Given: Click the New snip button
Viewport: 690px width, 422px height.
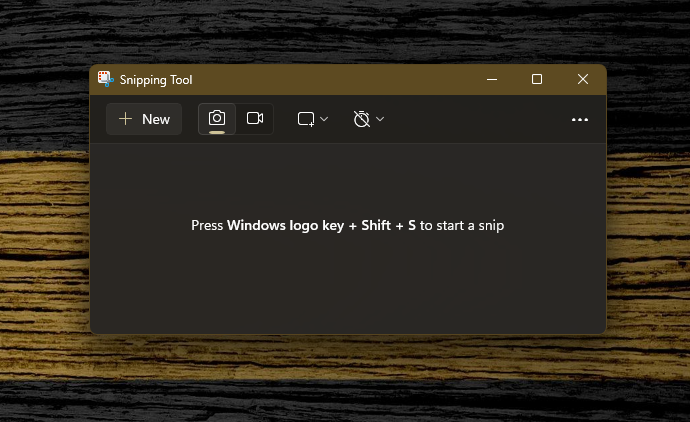Looking at the screenshot, I should [145, 119].
